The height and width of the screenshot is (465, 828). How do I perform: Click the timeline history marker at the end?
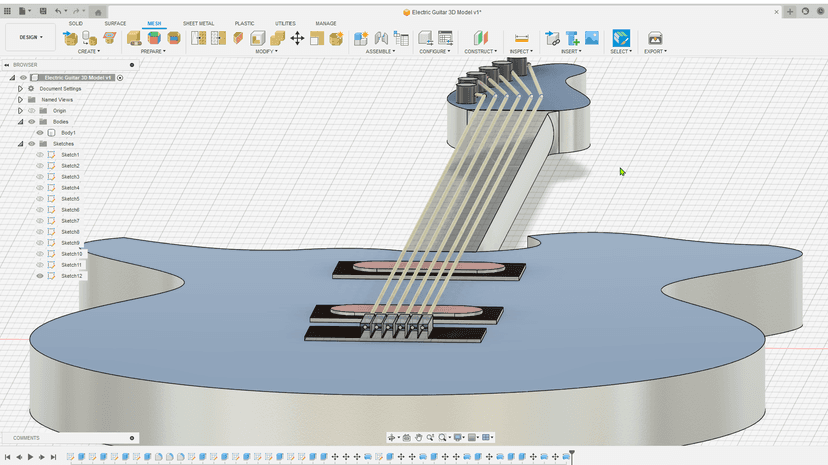coord(572,454)
